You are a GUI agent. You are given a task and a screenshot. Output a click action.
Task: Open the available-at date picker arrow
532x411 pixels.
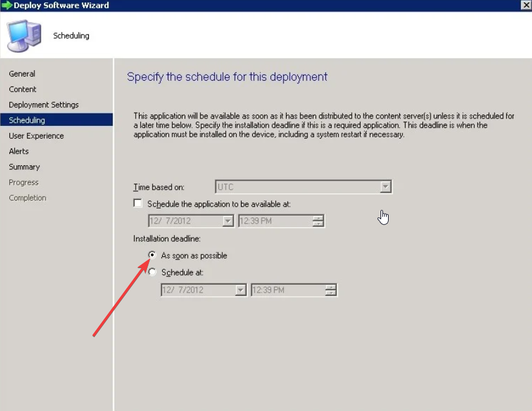[228, 221]
